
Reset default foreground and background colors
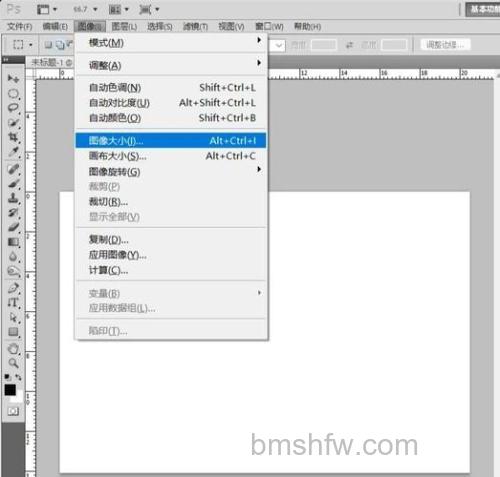coord(8,377)
